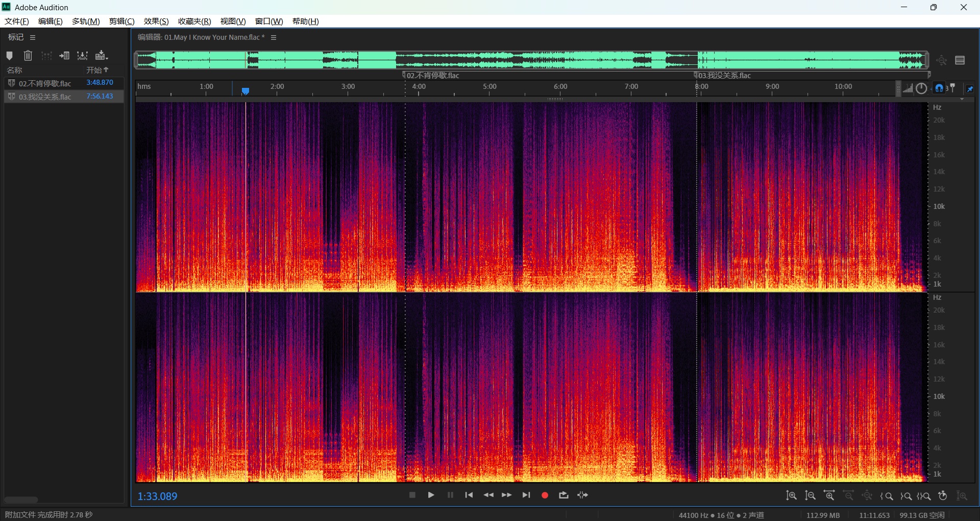Click the add cue marker icon

coord(9,56)
